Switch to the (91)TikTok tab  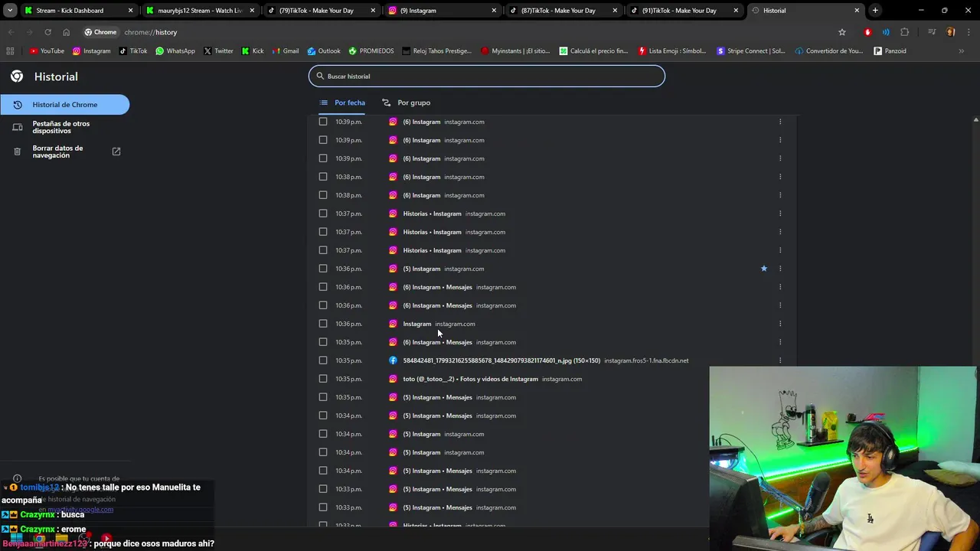pos(684,11)
